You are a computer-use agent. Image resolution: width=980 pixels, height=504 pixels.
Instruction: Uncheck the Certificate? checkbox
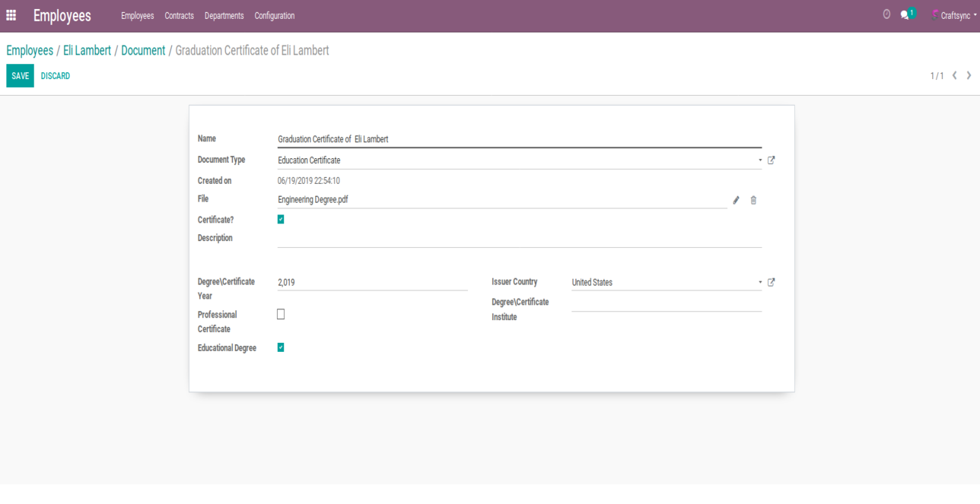[x=281, y=220]
